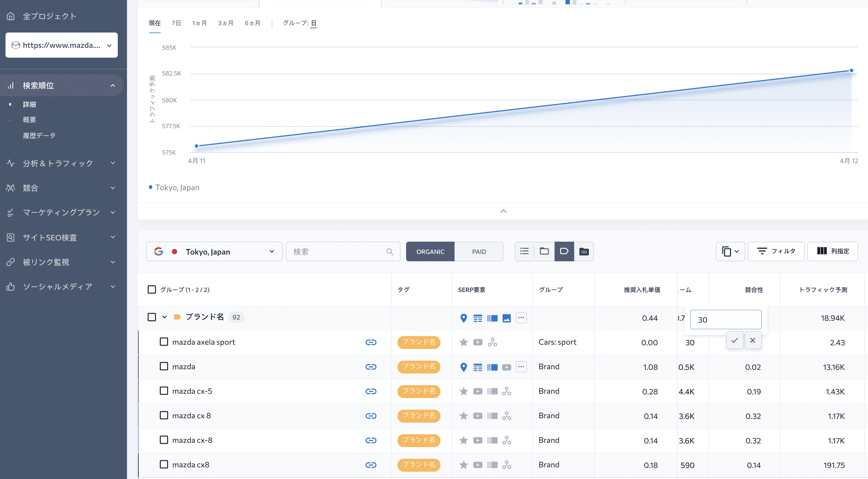Select the 1ヵ月 period tab
Screen dimensions: 868x479
199,23
